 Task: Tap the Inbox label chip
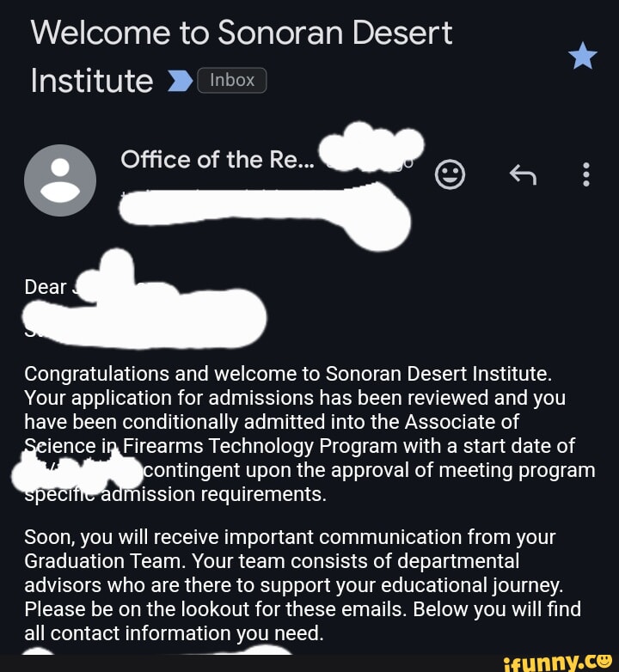click(232, 81)
